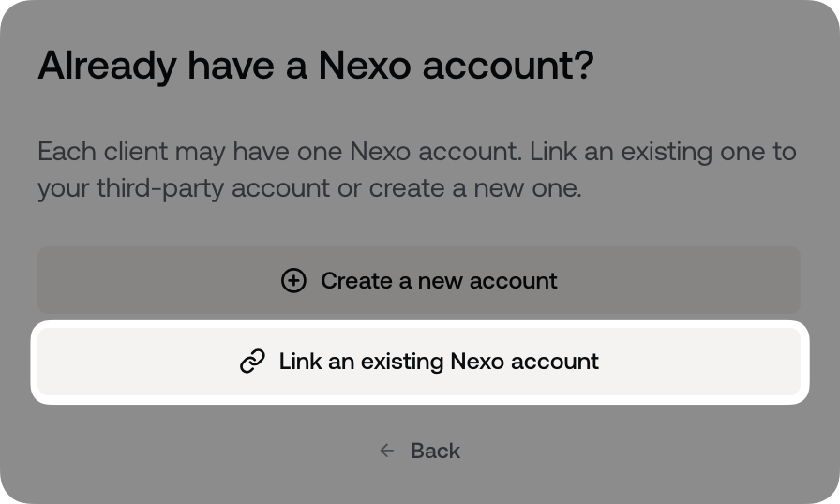Click "create a new one" in the description
Image resolution: width=840 pixels, height=504 pixels.
474,188
